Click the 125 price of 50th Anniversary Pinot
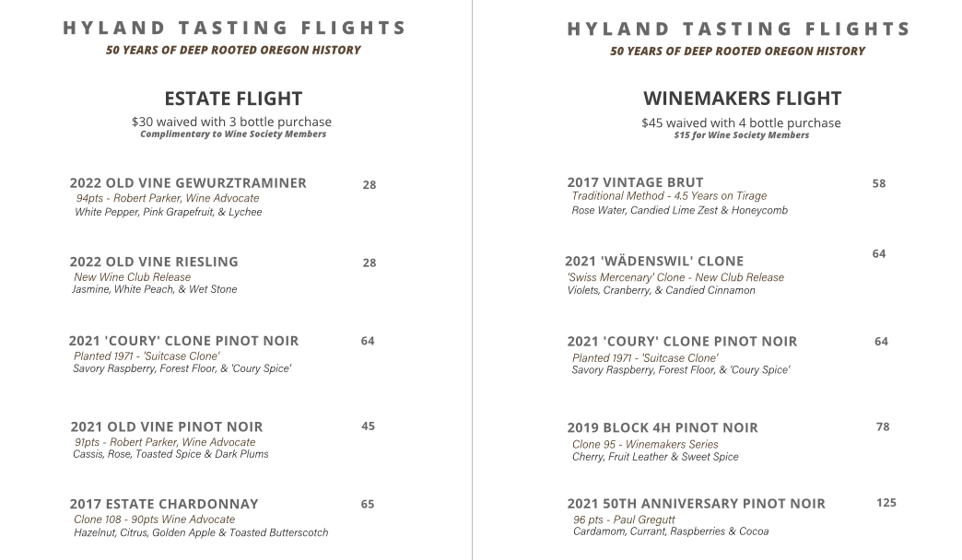 (886, 502)
